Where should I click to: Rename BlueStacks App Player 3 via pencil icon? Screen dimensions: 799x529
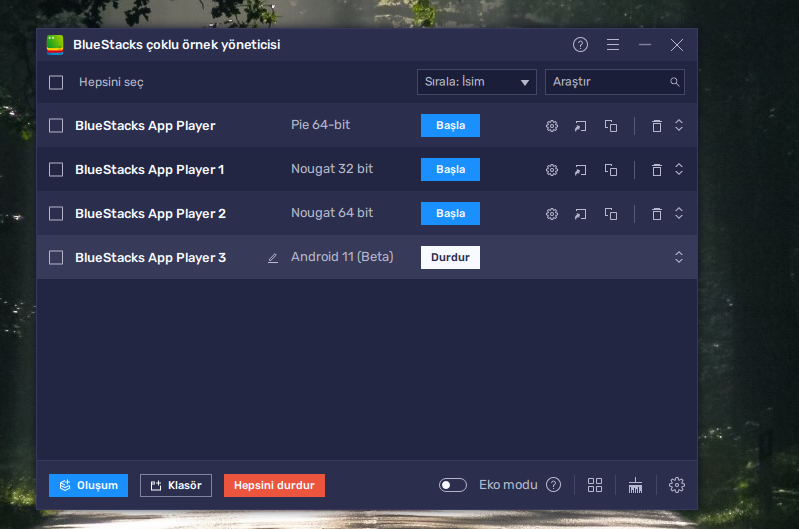tap(273, 258)
